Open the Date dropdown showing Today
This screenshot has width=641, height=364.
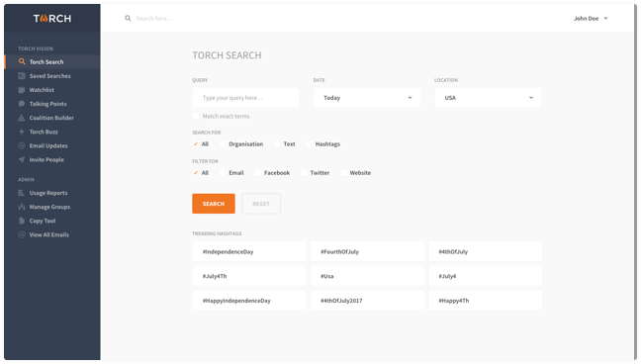[x=367, y=98]
